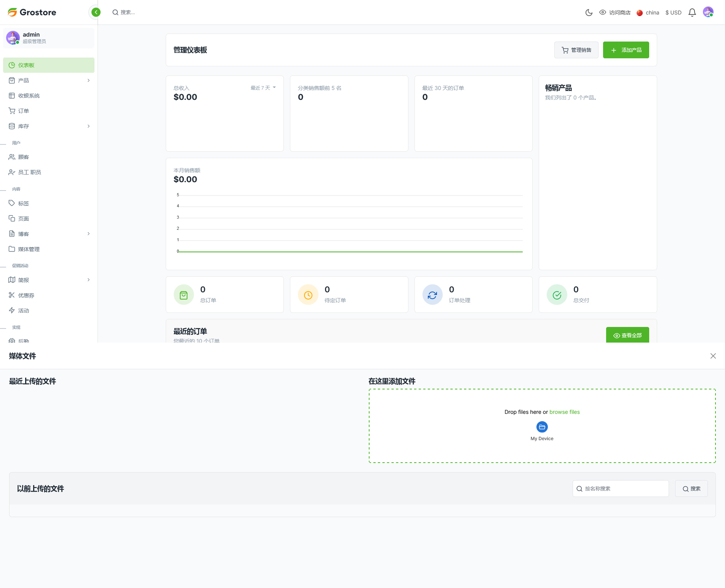Click the 畅销产品 heading
This screenshot has height=588, width=725.
559,88
